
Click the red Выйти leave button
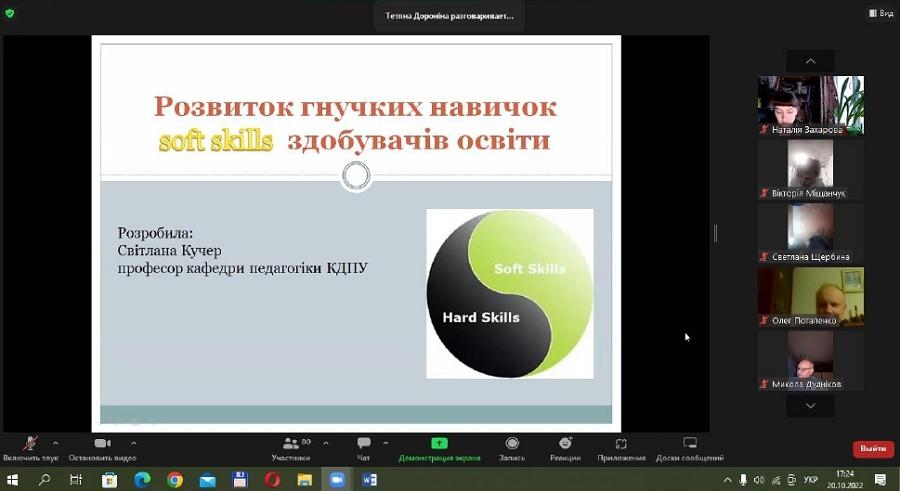point(873,449)
